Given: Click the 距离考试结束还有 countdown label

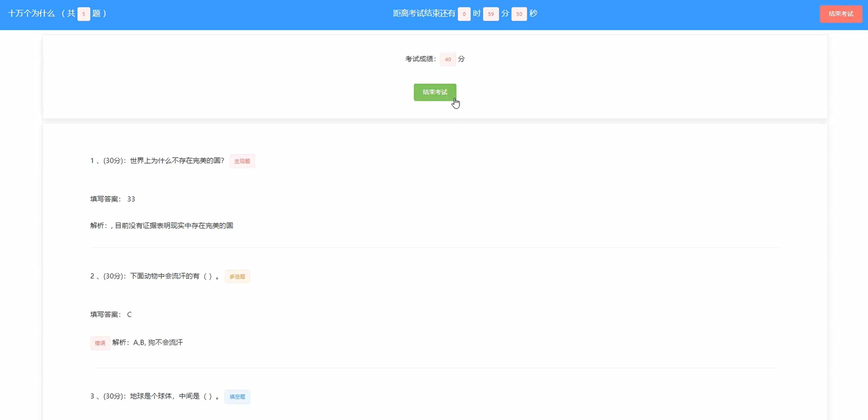Looking at the screenshot, I should (x=424, y=13).
